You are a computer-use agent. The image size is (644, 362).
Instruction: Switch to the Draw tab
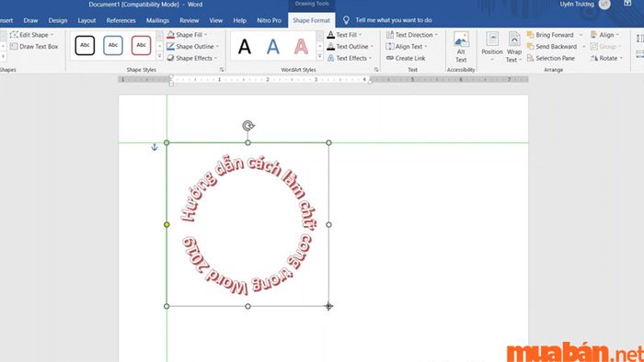click(30, 20)
